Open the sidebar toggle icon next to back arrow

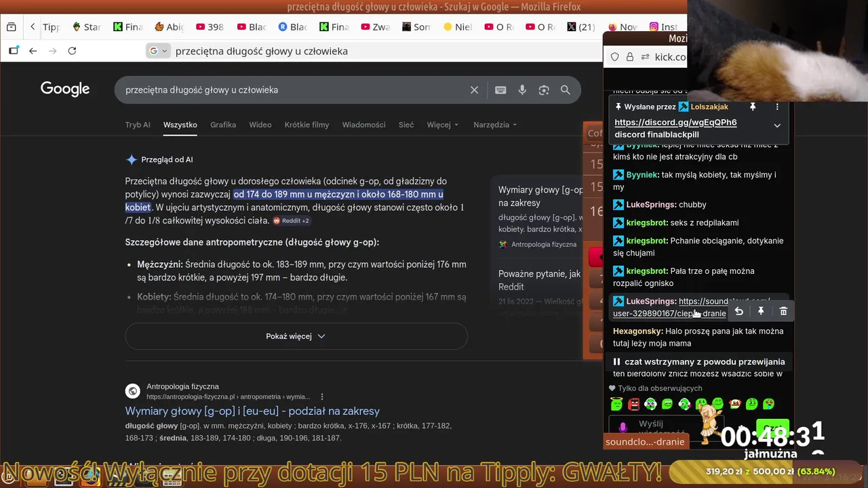click(x=14, y=51)
